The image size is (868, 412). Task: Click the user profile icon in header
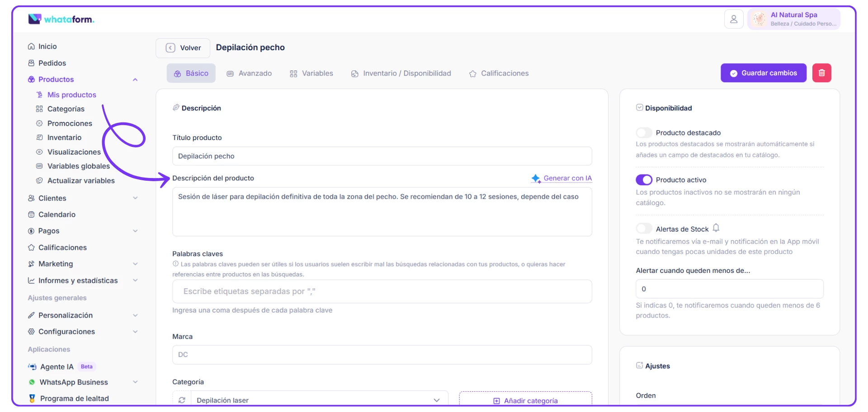(733, 19)
